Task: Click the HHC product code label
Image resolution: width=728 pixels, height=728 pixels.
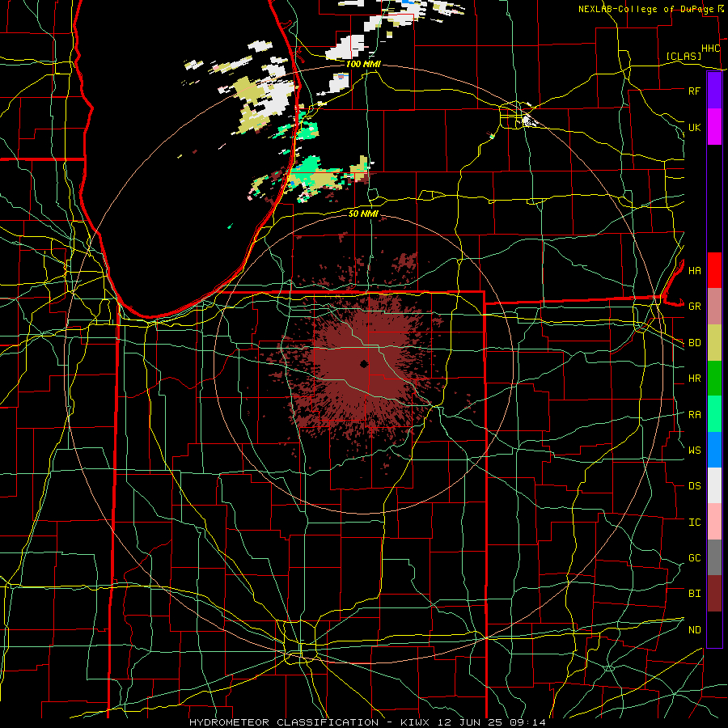Action: point(710,49)
